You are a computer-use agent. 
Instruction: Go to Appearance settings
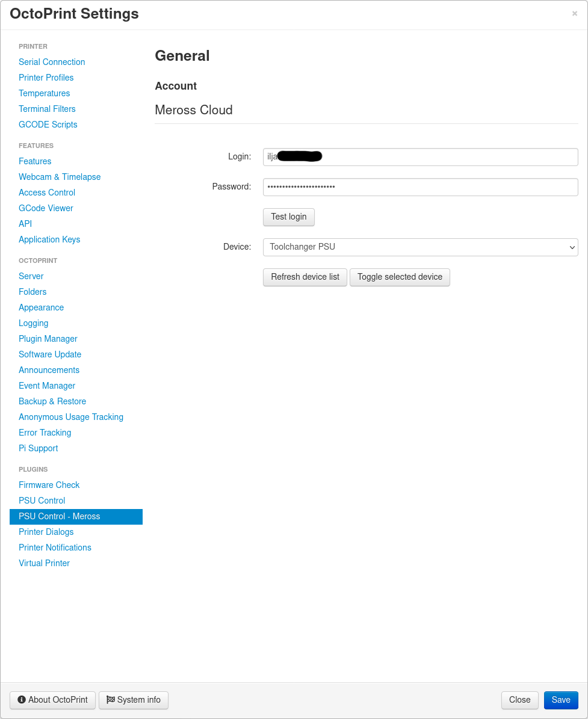[x=42, y=307]
